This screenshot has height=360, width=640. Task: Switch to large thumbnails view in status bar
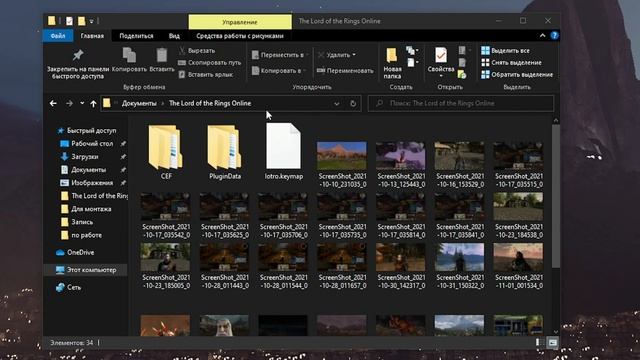click(x=553, y=343)
